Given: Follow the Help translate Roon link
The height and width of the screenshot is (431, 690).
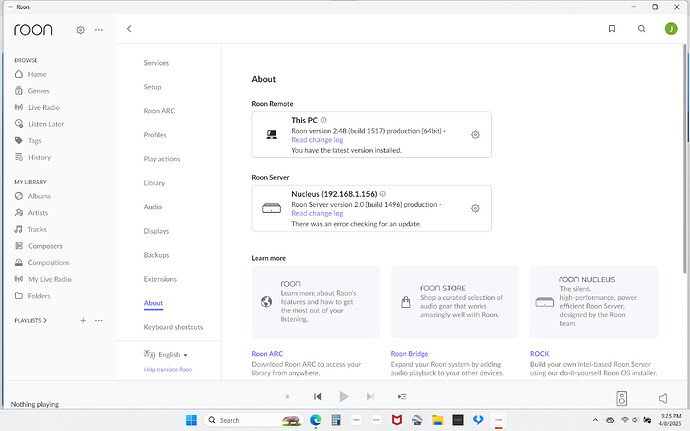Looking at the screenshot, I should click(168, 369).
